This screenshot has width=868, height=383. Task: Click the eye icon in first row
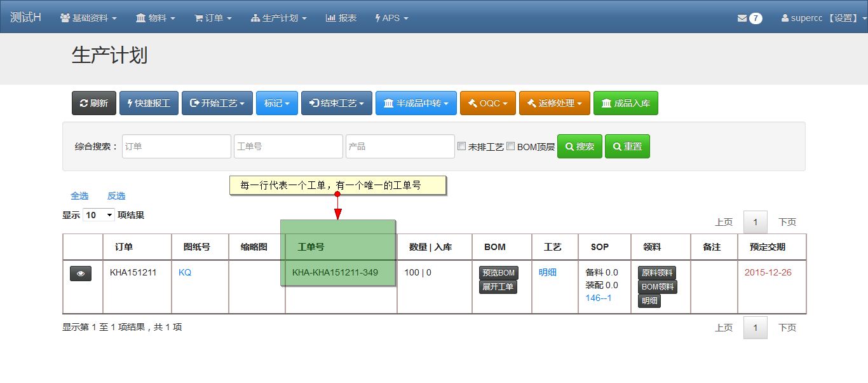pyautogui.click(x=81, y=273)
